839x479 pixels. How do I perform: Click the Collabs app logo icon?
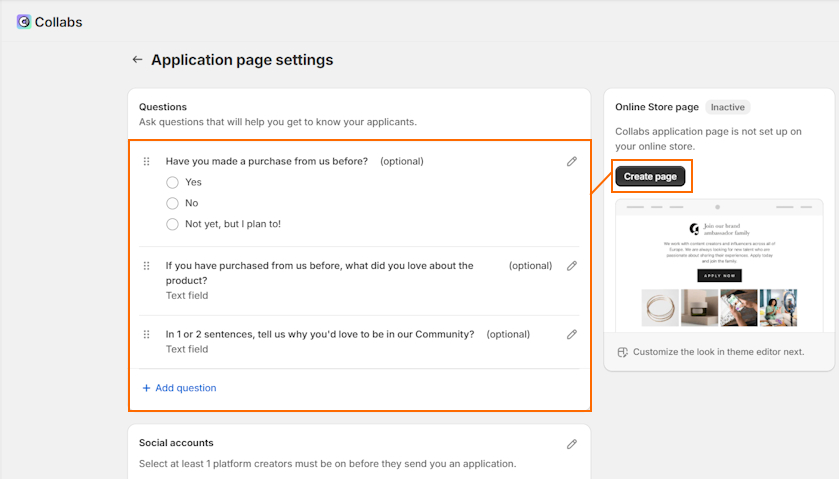click(x=24, y=21)
